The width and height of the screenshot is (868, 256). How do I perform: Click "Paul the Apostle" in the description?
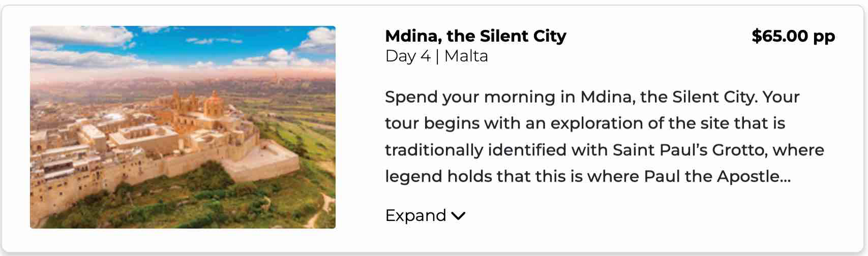712,176
